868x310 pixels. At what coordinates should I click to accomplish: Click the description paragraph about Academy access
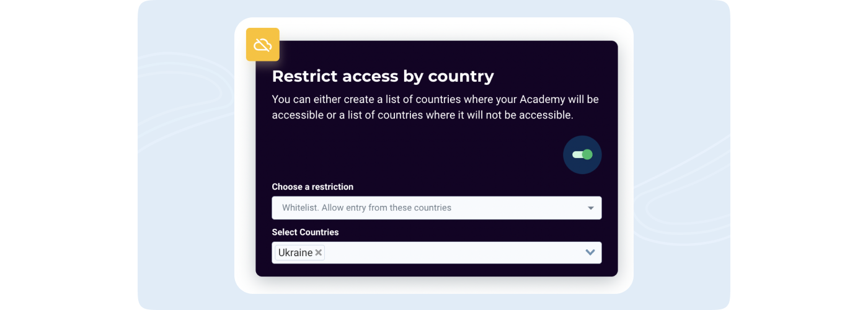pyautogui.click(x=435, y=107)
